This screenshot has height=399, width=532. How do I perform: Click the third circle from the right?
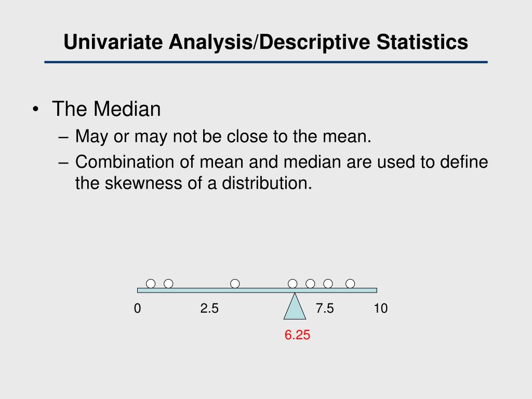pyautogui.click(x=311, y=284)
